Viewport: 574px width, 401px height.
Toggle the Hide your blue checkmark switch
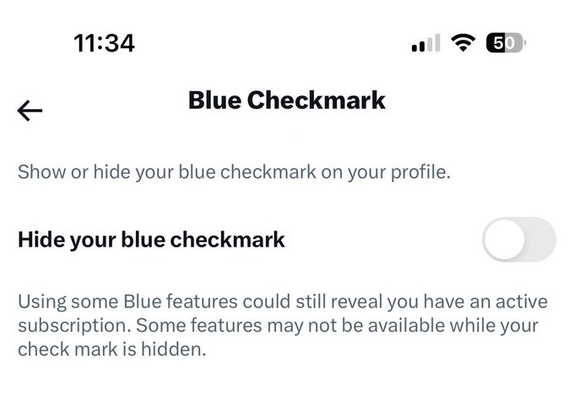(x=519, y=240)
